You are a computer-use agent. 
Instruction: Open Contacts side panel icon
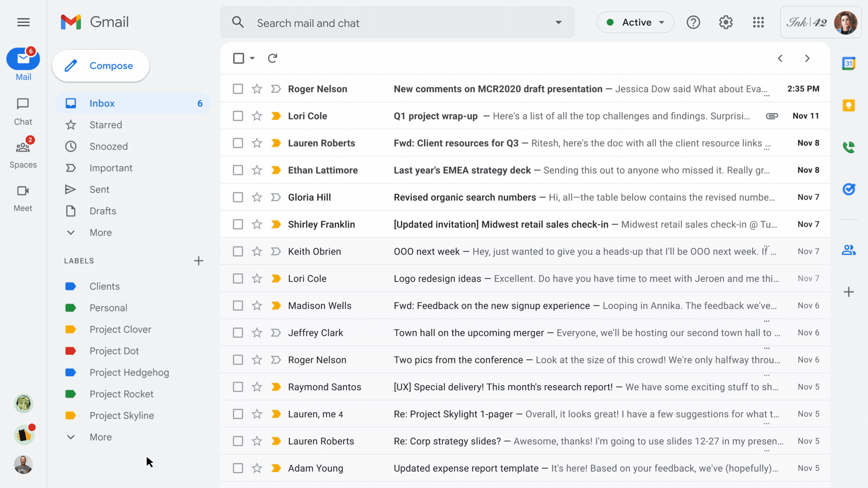click(849, 250)
